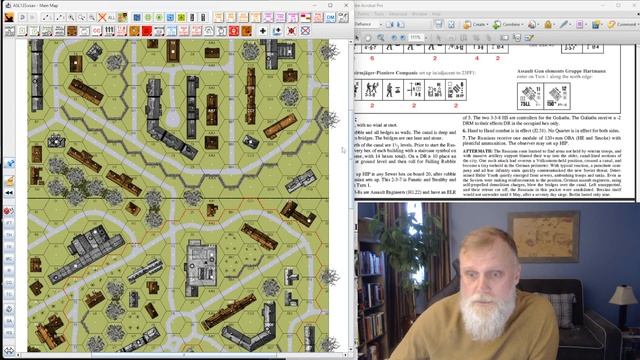The height and width of the screenshot is (360, 640).
Task: Click the ALL button beside the red X
Action: pyautogui.click(x=111, y=18)
